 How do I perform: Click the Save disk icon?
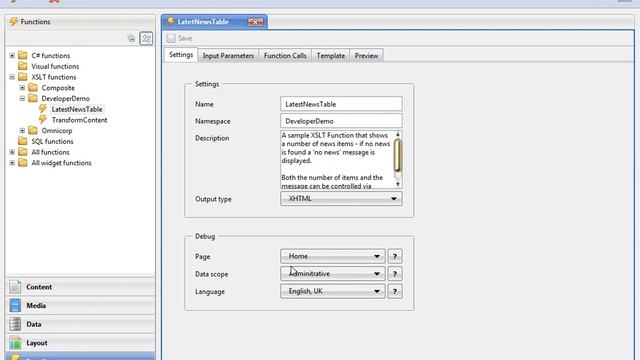pos(171,38)
